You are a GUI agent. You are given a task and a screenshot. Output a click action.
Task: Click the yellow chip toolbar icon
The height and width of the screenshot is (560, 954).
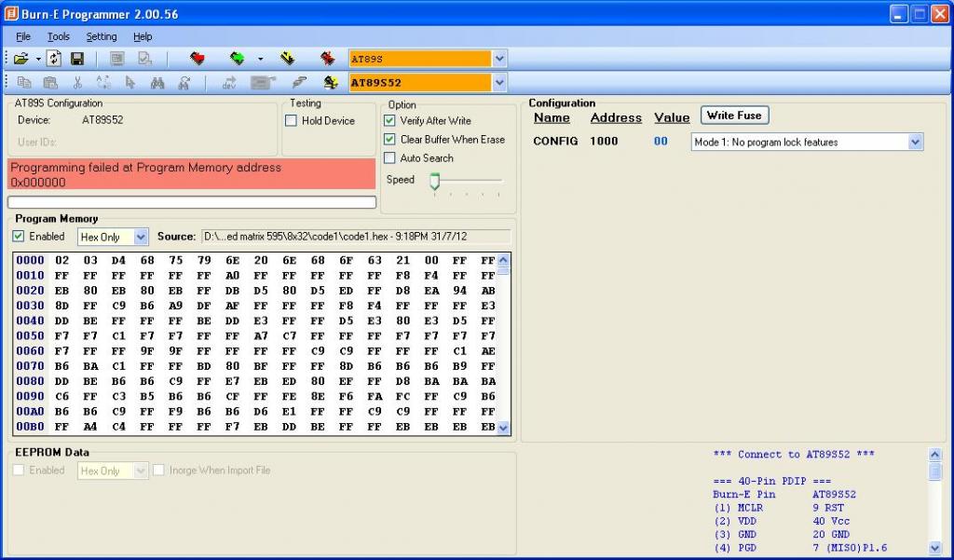[x=287, y=59]
